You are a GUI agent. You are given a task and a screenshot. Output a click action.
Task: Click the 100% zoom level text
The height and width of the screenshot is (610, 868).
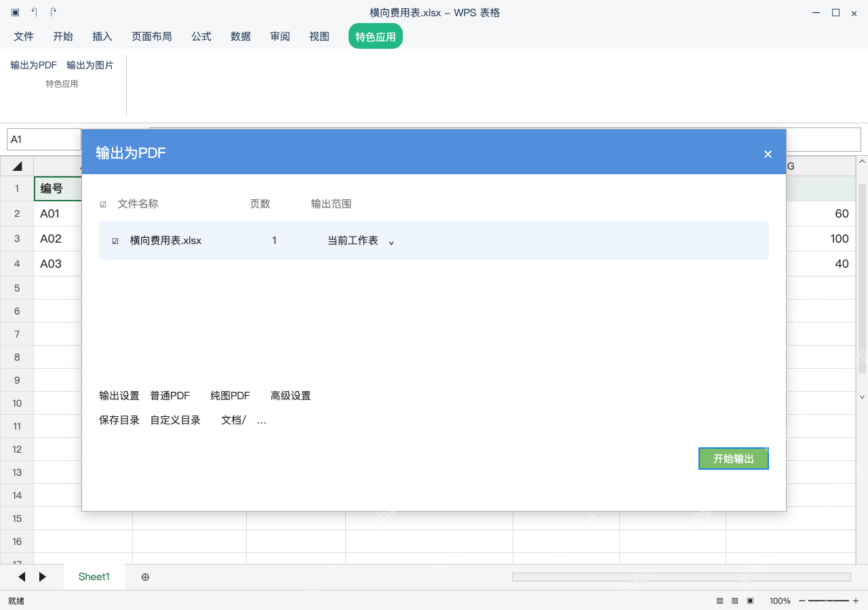(x=780, y=601)
